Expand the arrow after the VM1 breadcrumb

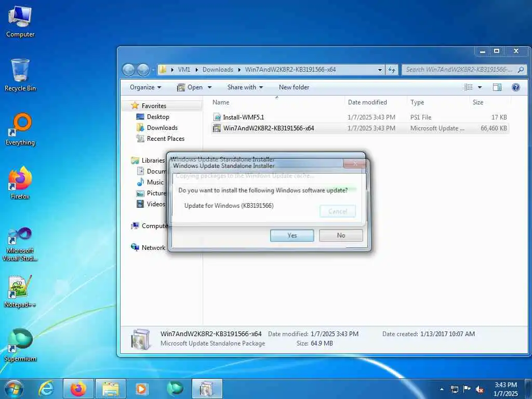point(196,70)
